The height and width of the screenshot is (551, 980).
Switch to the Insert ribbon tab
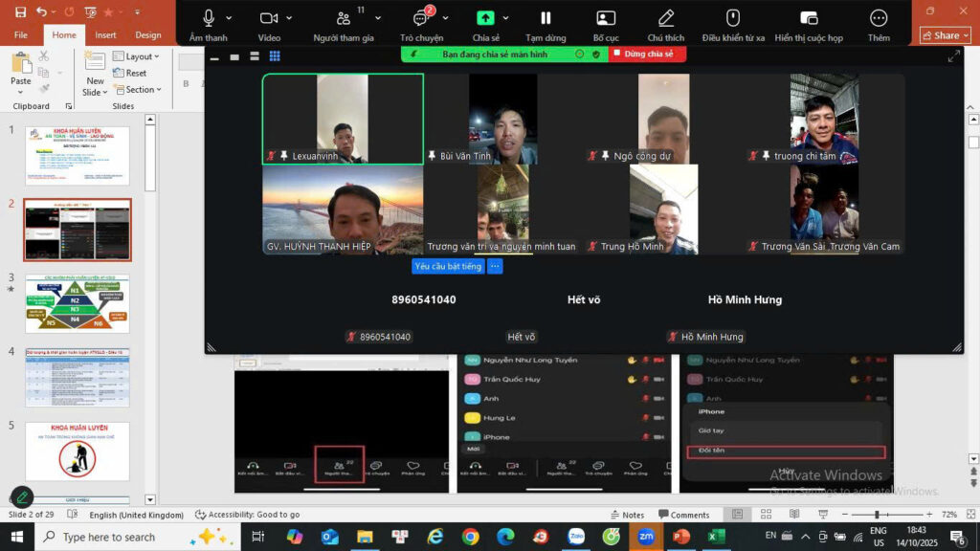tap(105, 35)
